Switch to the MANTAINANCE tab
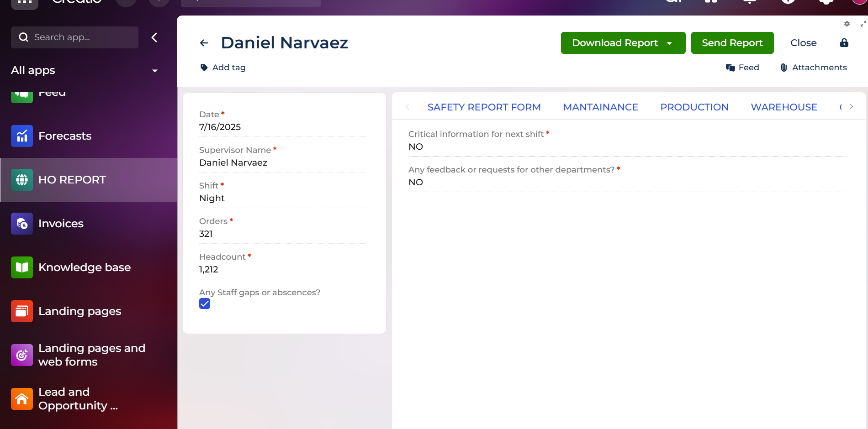Image resolution: width=868 pixels, height=429 pixels. tap(600, 107)
